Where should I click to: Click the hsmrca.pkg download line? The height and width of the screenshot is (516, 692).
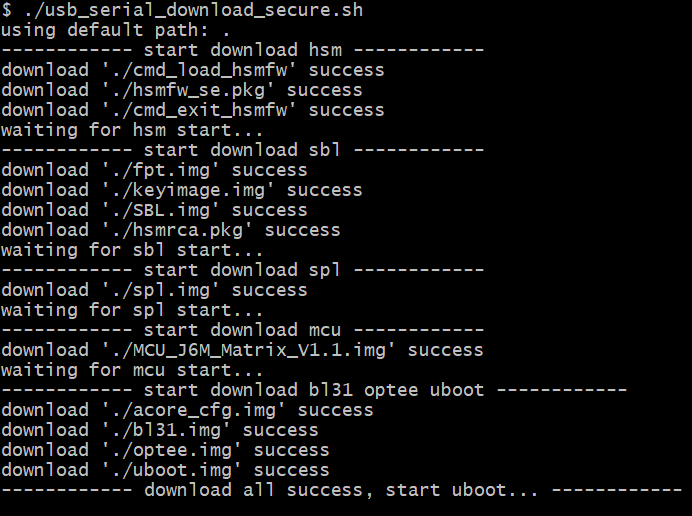click(x=171, y=230)
